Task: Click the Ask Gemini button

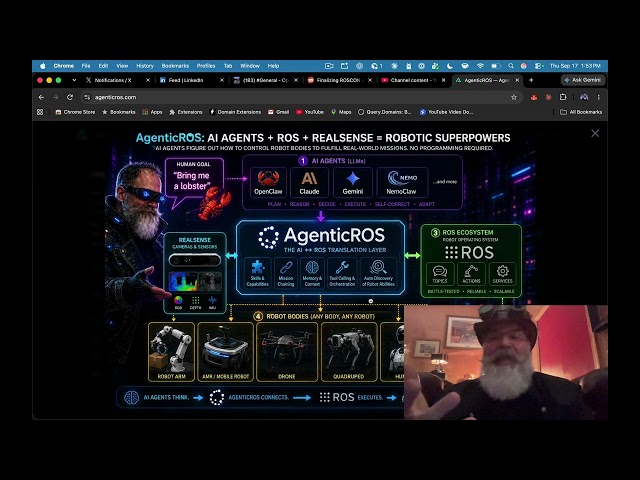Action: tap(582, 80)
